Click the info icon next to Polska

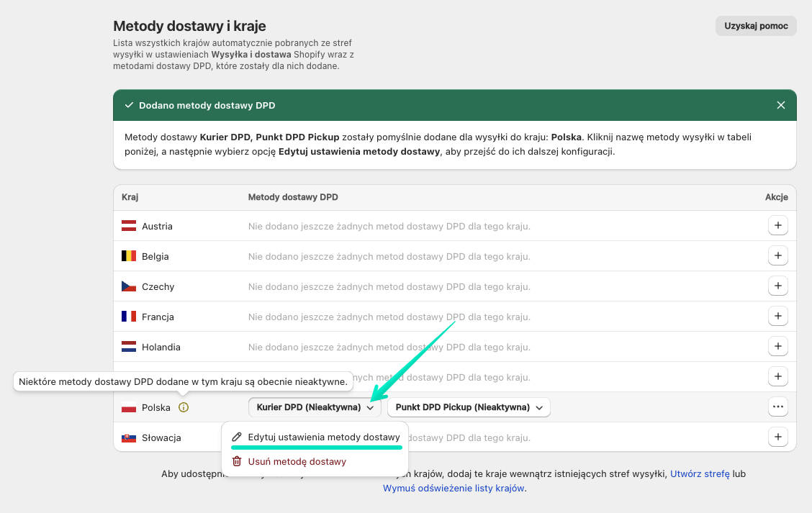[x=184, y=407]
